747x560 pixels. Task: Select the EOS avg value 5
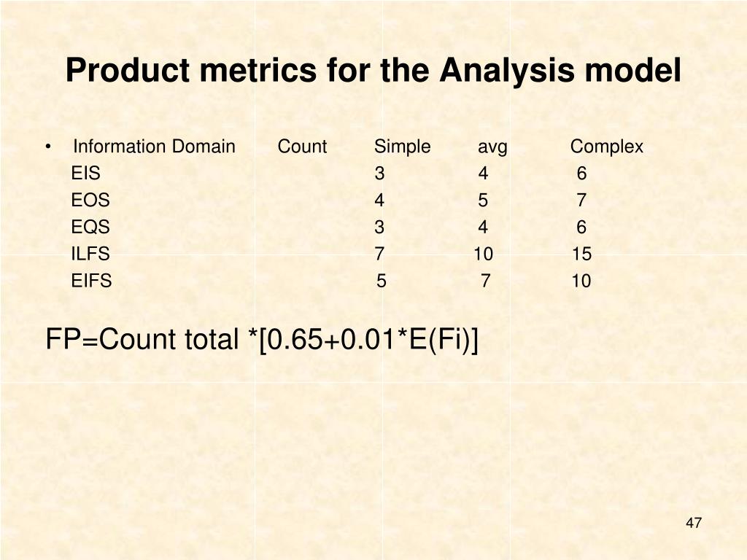(483, 200)
